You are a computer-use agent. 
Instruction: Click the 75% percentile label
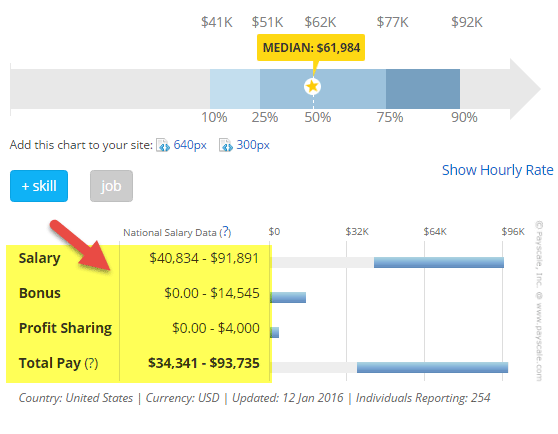point(390,117)
